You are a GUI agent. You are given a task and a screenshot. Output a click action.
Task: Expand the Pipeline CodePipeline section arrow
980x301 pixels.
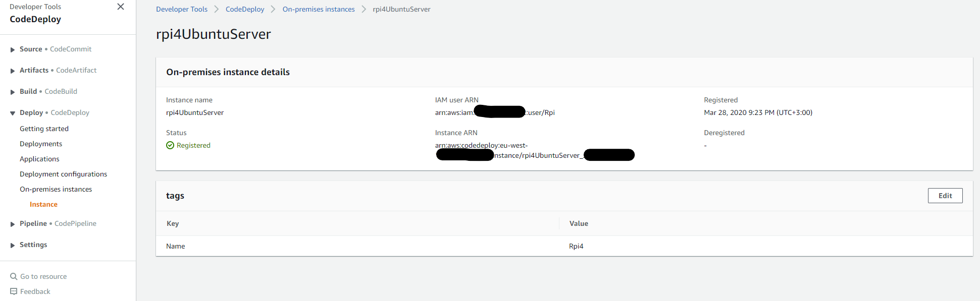13,224
